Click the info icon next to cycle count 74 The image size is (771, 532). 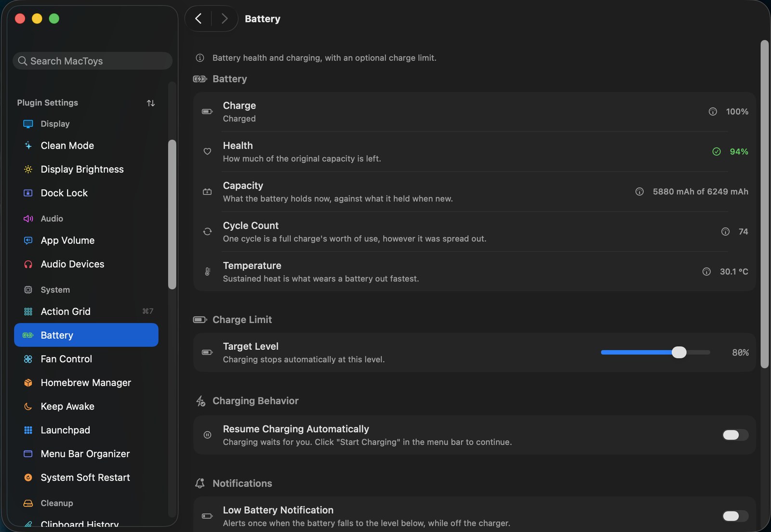click(x=725, y=231)
